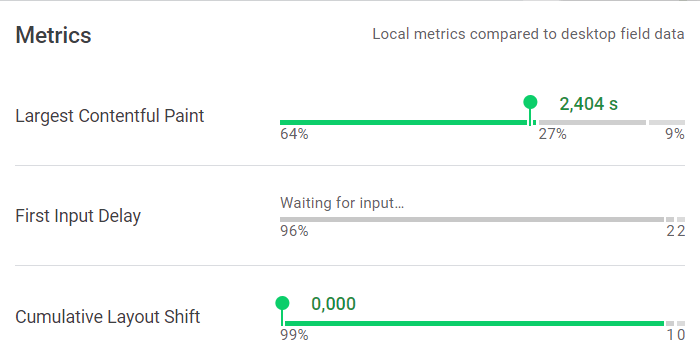Click the Waiting for input… status text
The image size is (700, 364).
342,203
